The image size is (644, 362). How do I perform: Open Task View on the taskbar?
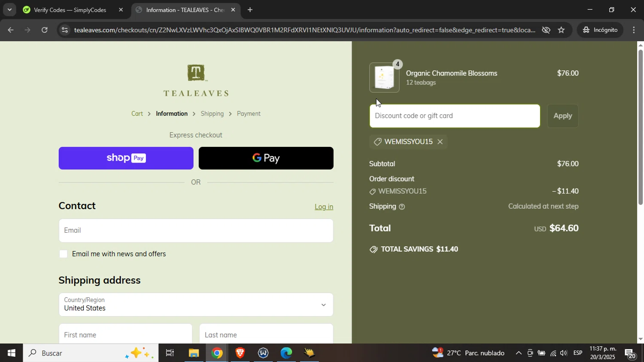[x=170, y=353]
